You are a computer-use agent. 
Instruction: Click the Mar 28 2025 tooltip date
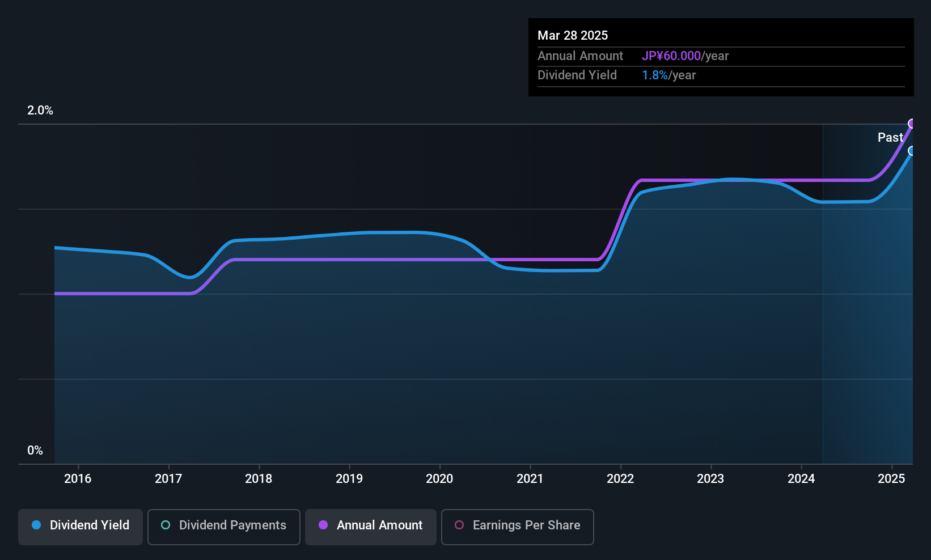click(x=573, y=35)
